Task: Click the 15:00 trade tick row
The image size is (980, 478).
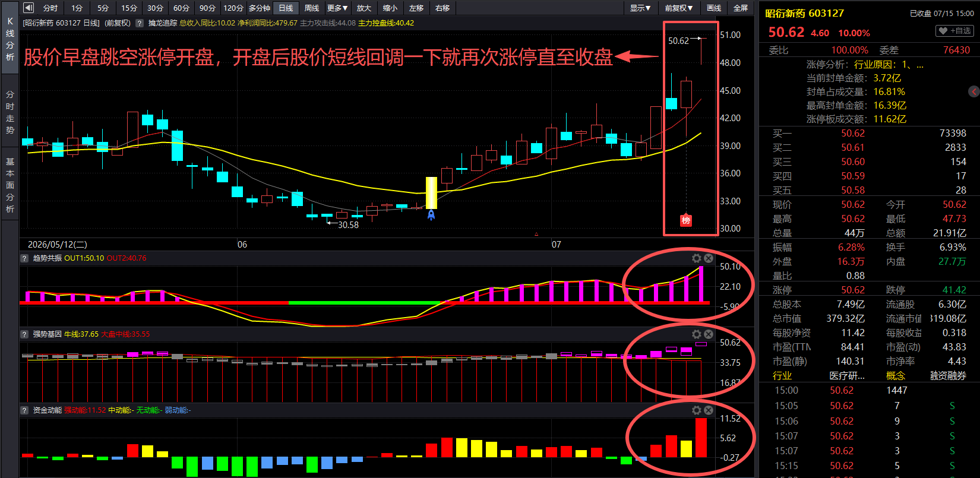Action: (869, 390)
